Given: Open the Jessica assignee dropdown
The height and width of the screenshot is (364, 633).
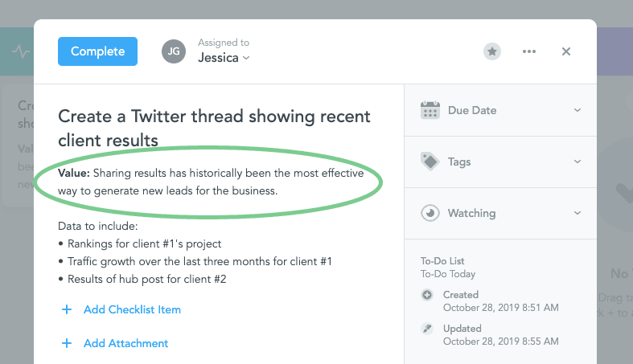Looking at the screenshot, I should click(224, 58).
